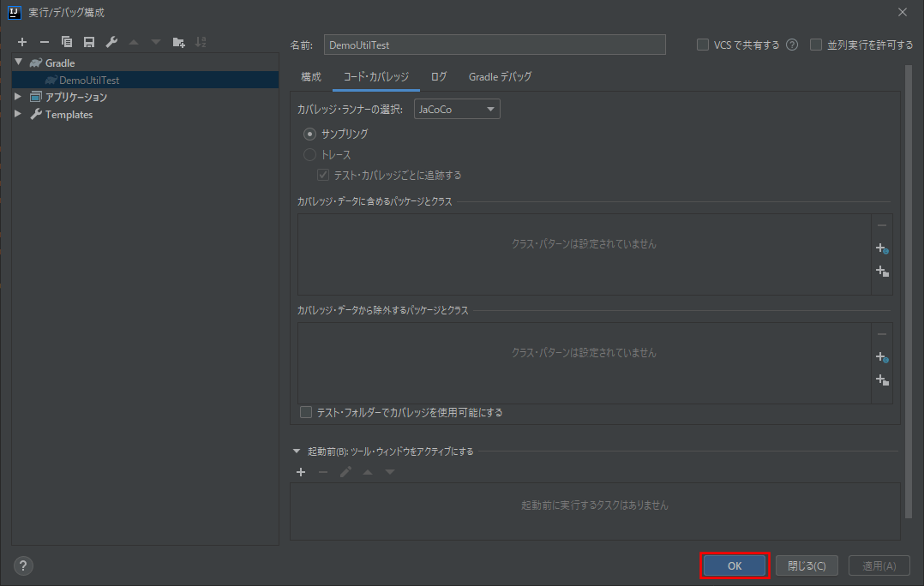Click the 閉じる button
Viewport: 924px width, 586px height.
click(x=807, y=565)
